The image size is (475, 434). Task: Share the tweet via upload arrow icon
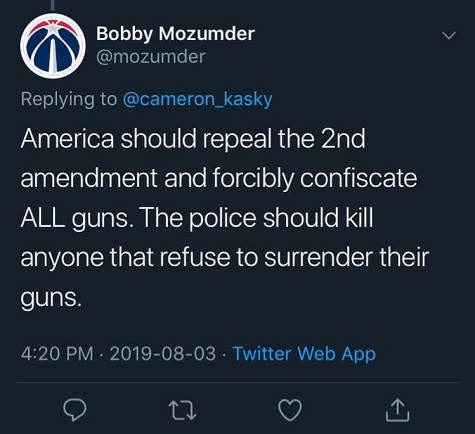397,411
